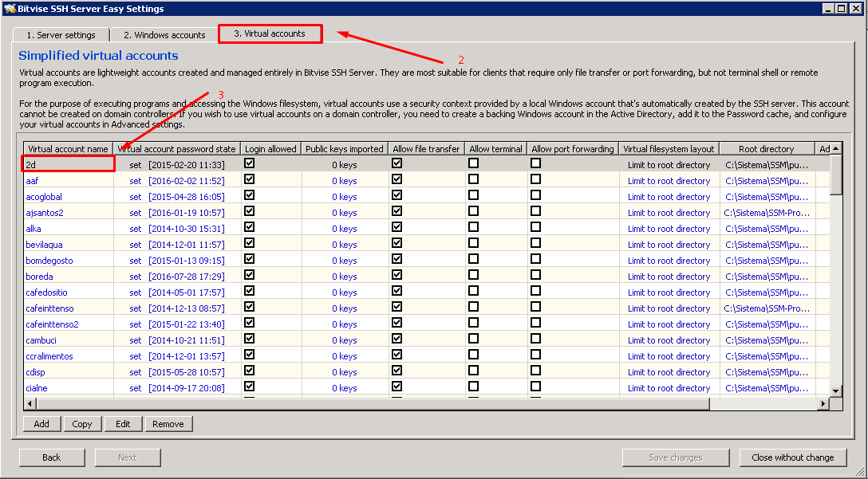
Task: Check Allow terminal for cafeinttenso
Action: 473,308
